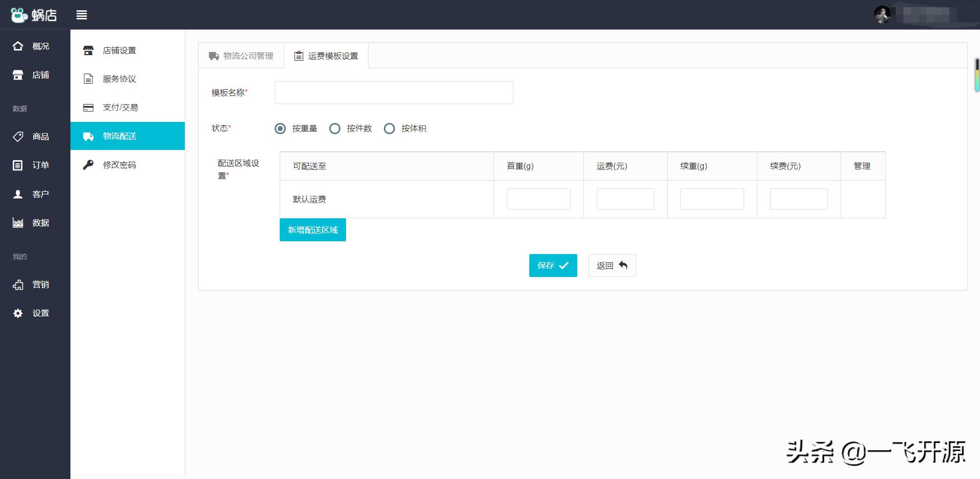Screen dimensions: 980x479
Task: Switch to the 运费模板设置 tab
Action: click(326, 56)
